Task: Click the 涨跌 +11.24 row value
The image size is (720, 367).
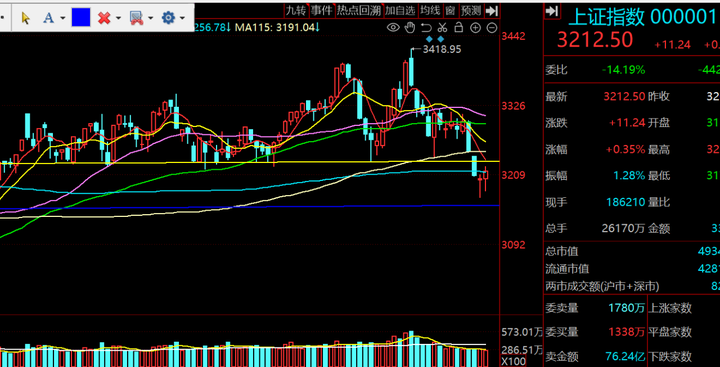Action: coord(627,123)
